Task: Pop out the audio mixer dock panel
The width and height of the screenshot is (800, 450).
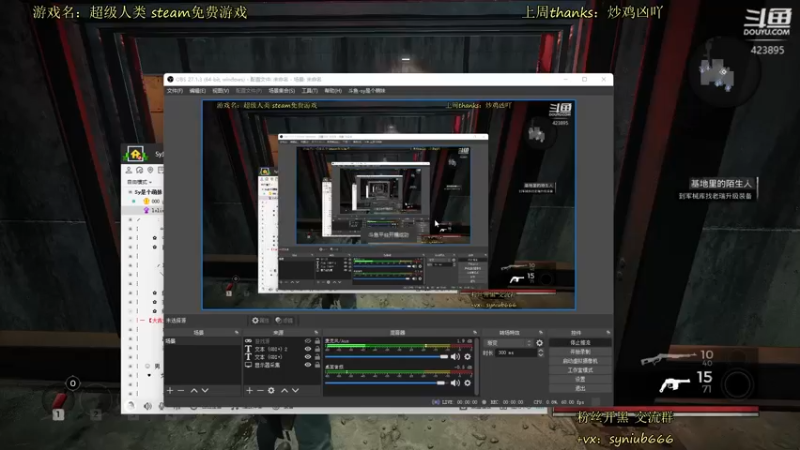Action: pyautogui.click(x=475, y=333)
